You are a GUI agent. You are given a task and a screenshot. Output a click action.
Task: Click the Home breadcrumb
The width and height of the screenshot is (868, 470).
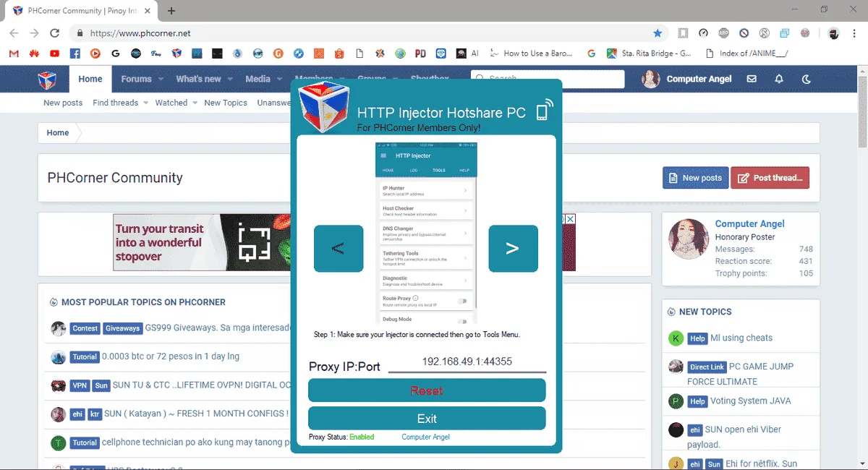(x=58, y=133)
